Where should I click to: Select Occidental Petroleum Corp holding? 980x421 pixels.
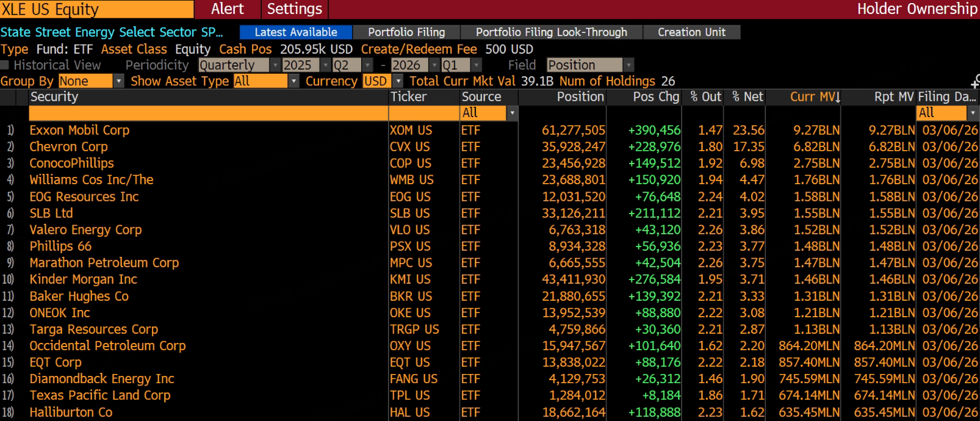[107, 346]
